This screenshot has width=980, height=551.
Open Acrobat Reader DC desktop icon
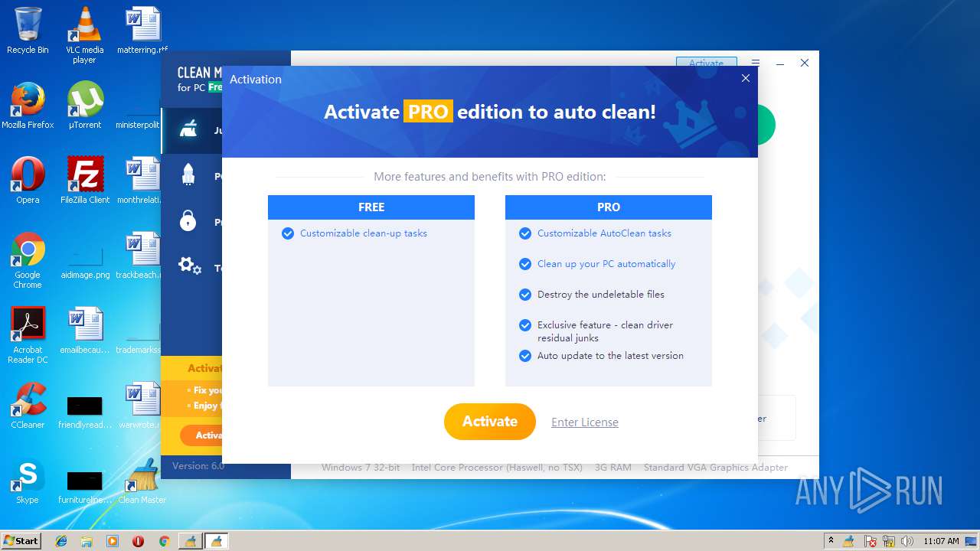(x=28, y=335)
